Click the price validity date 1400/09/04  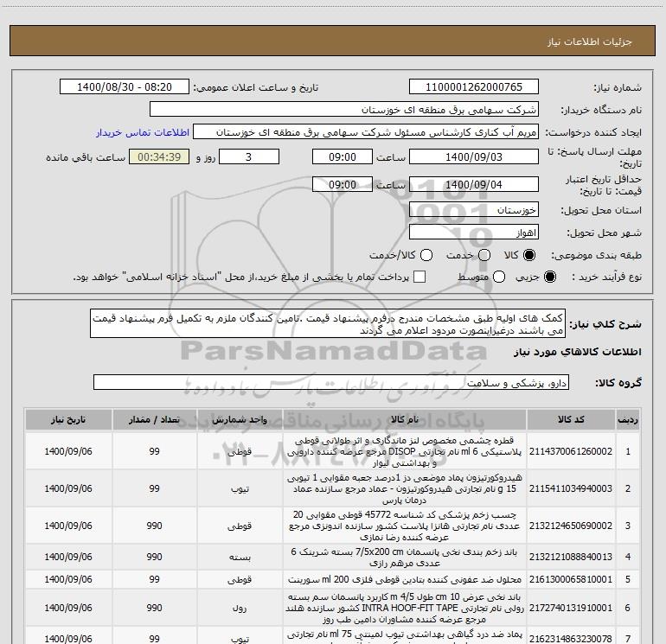(x=473, y=185)
